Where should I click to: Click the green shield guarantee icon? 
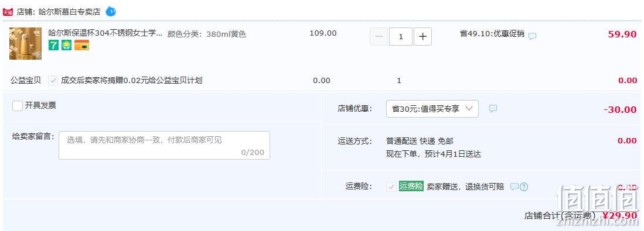pos(67,46)
